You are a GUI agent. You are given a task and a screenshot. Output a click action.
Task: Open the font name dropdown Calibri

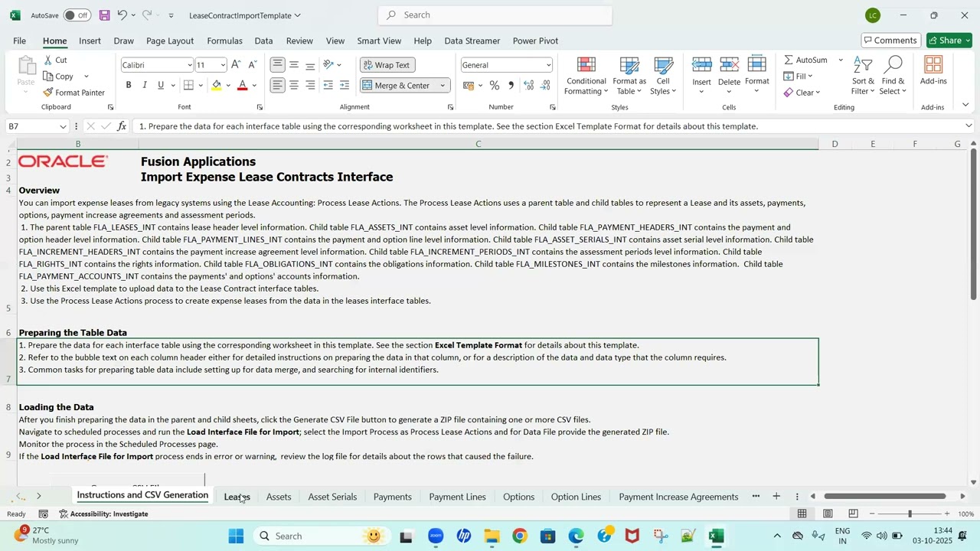[x=190, y=65]
